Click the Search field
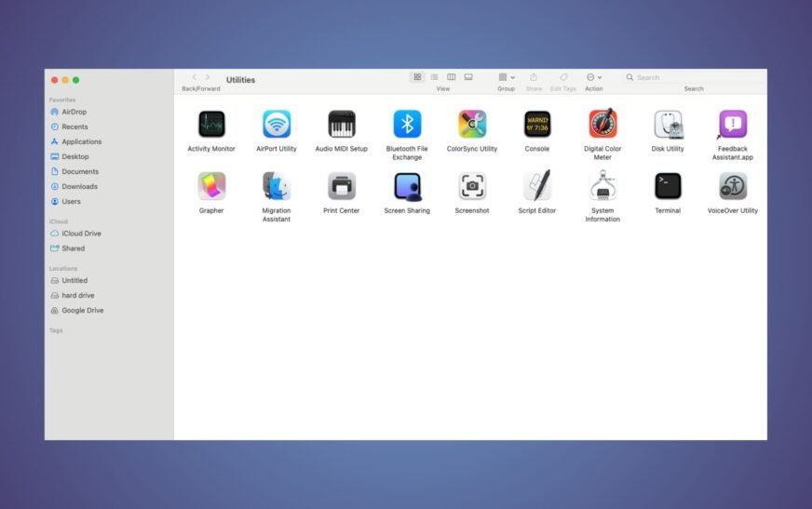The width and height of the screenshot is (812, 509). 694,77
